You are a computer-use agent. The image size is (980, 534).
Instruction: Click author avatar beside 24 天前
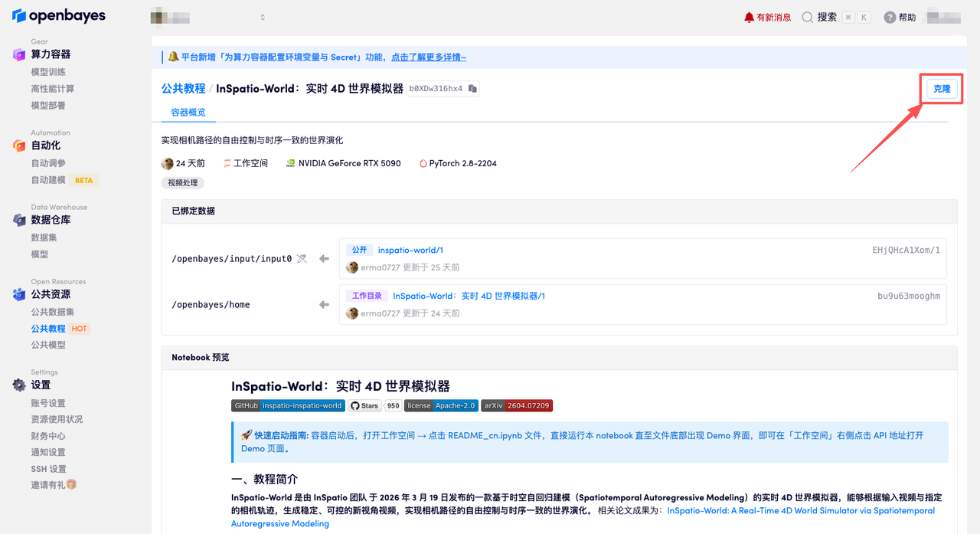tap(168, 163)
